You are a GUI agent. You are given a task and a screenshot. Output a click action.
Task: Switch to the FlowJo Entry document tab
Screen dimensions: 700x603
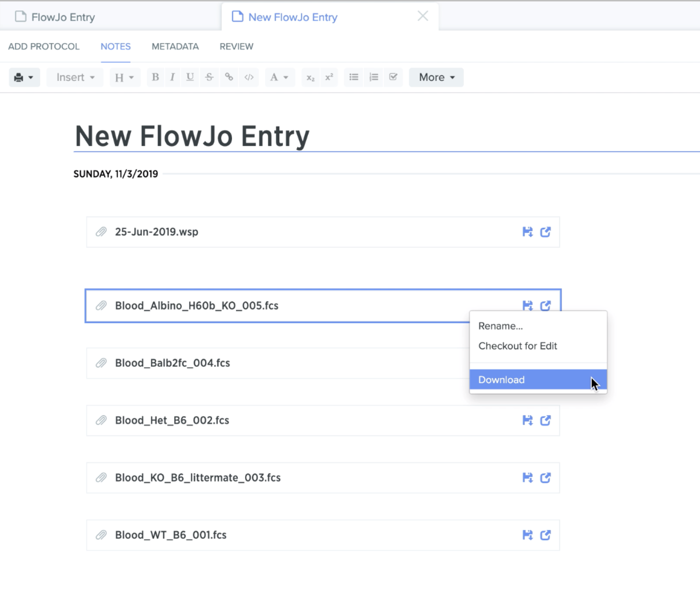pos(55,17)
